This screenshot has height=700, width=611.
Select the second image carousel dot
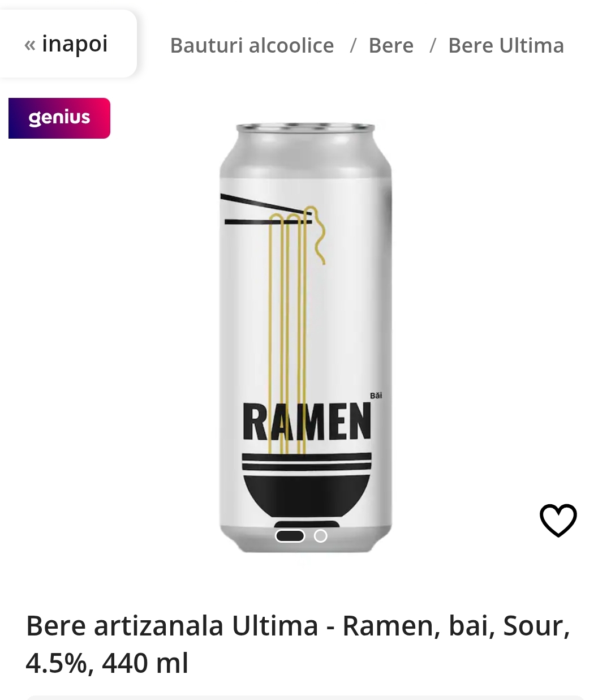click(321, 536)
